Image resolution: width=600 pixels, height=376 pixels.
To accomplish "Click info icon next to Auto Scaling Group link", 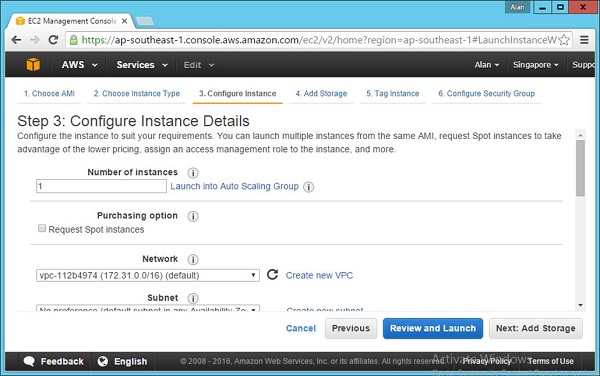I will [x=308, y=187].
